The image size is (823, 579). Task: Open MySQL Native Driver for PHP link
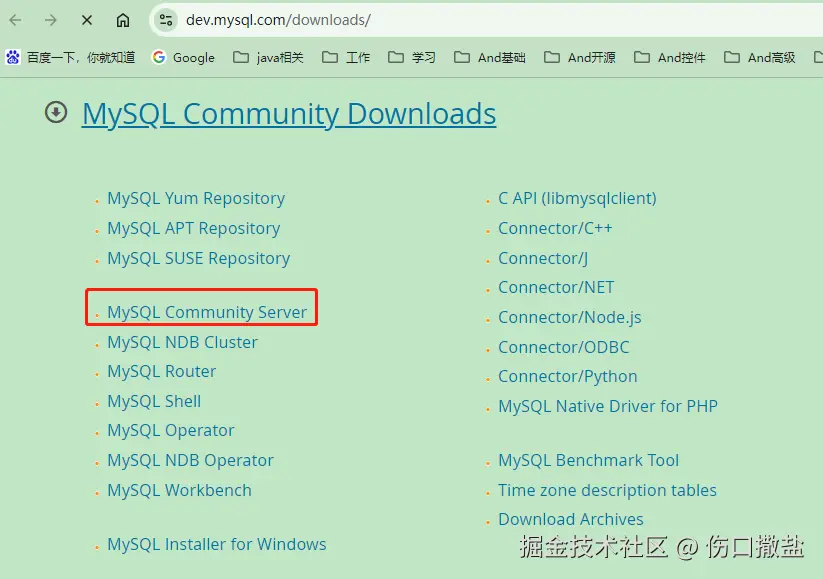(608, 406)
